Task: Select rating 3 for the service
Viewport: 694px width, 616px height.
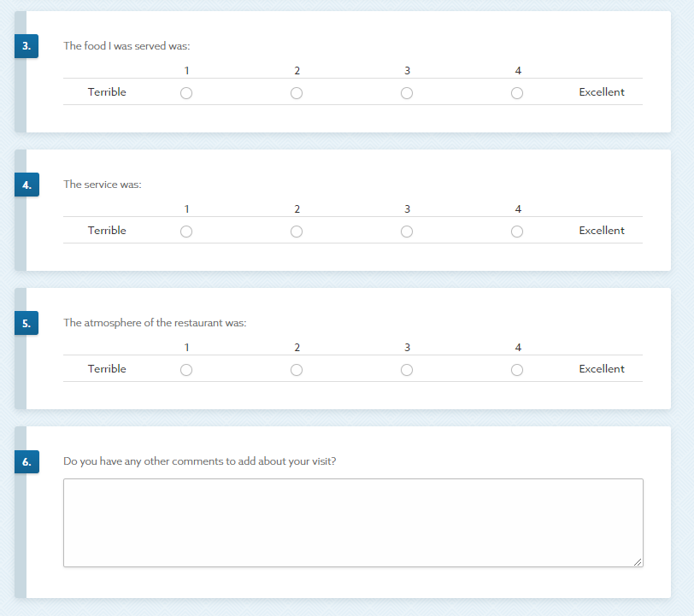Action: click(407, 232)
